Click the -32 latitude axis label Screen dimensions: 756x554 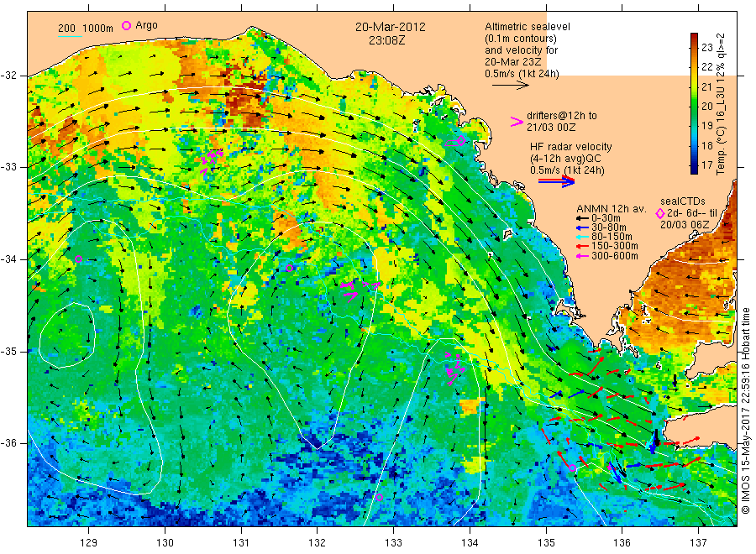click(x=8, y=76)
